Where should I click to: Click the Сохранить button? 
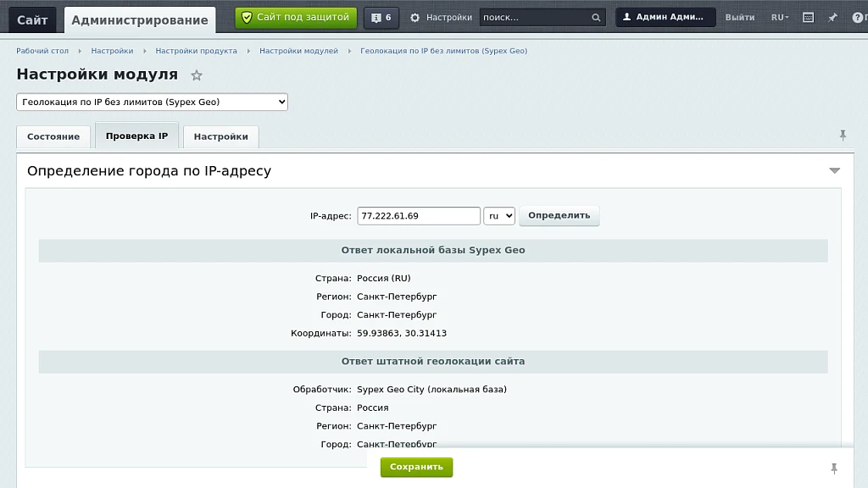(416, 467)
